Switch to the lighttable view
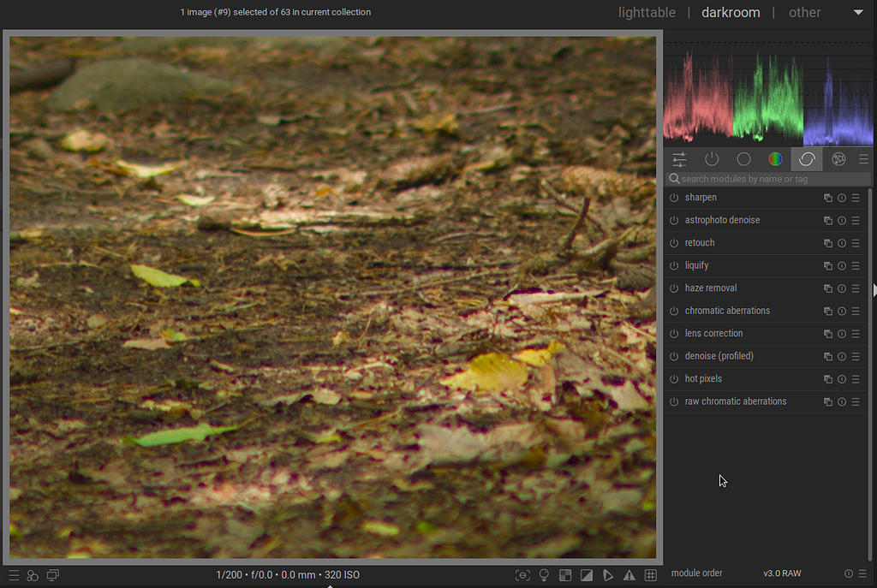 (647, 12)
